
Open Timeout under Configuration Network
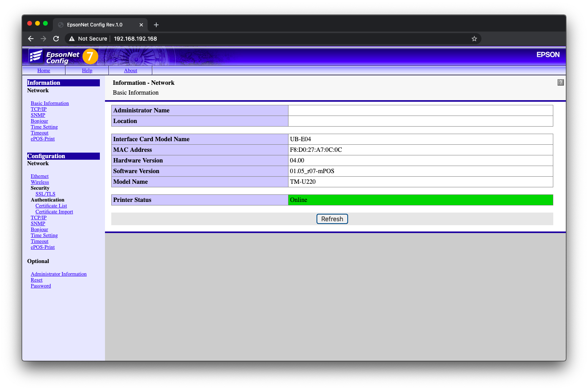[x=39, y=241]
